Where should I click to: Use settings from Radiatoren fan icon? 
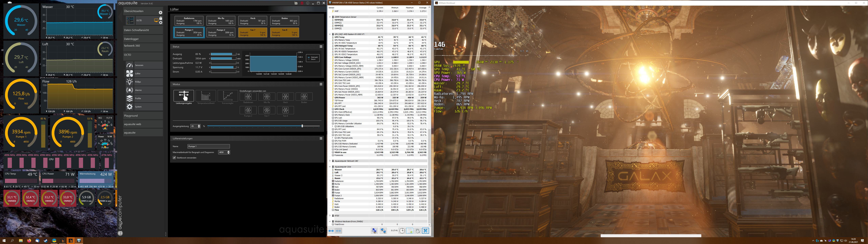click(x=248, y=97)
